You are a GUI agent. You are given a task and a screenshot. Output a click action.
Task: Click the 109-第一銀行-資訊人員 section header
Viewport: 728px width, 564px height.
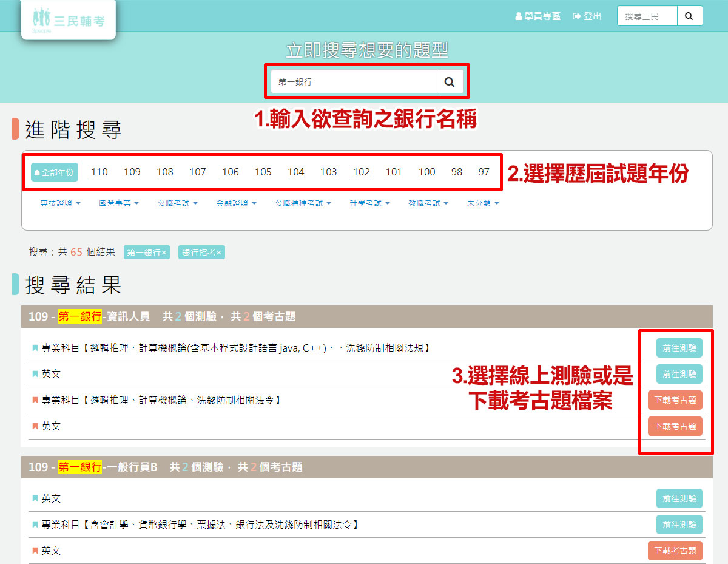click(367, 316)
